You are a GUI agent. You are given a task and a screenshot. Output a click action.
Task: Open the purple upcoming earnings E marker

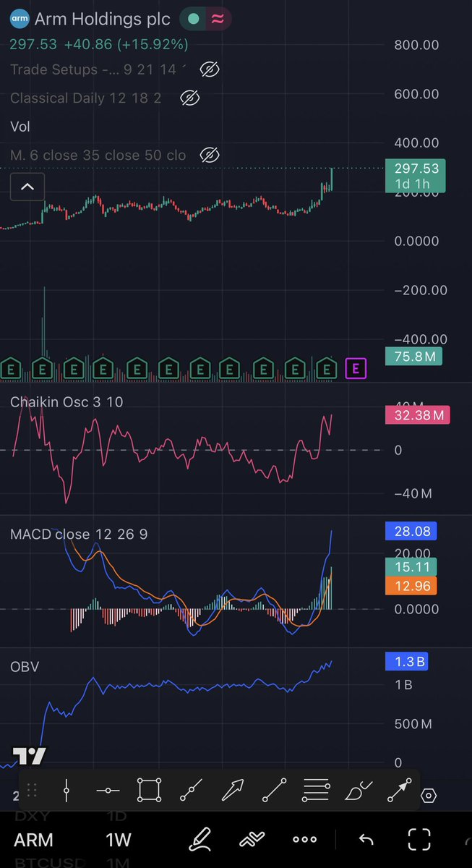(356, 369)
